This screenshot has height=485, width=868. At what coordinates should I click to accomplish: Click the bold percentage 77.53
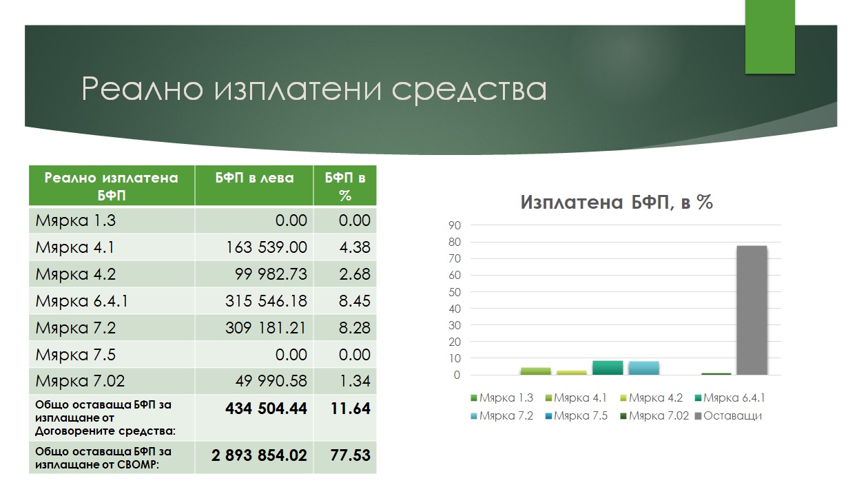[x=351, y=455]
